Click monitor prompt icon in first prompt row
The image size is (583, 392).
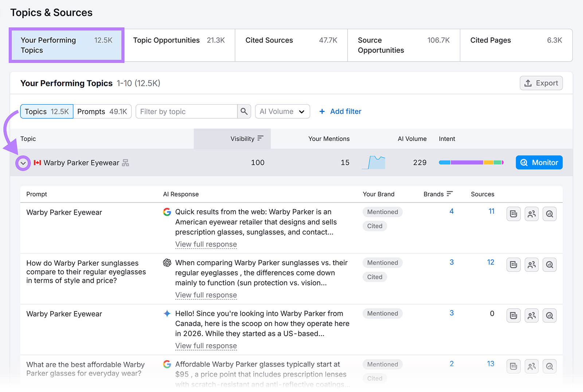[549, 214]
